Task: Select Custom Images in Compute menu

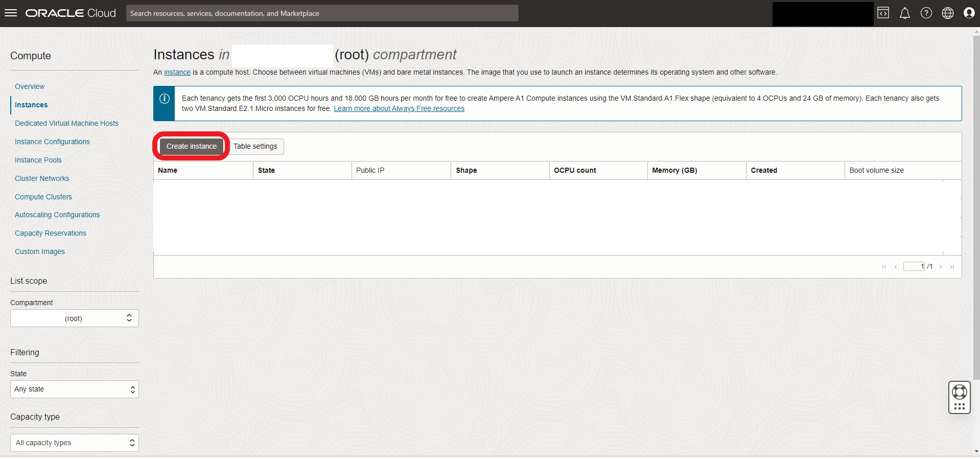Action: pos(40,251)
